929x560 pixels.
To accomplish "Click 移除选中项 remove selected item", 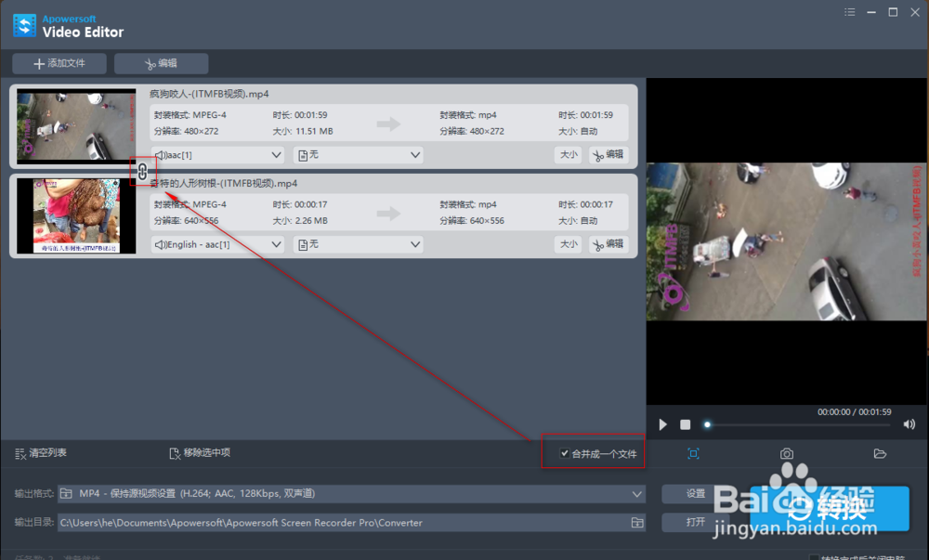I will coord(200,453).
